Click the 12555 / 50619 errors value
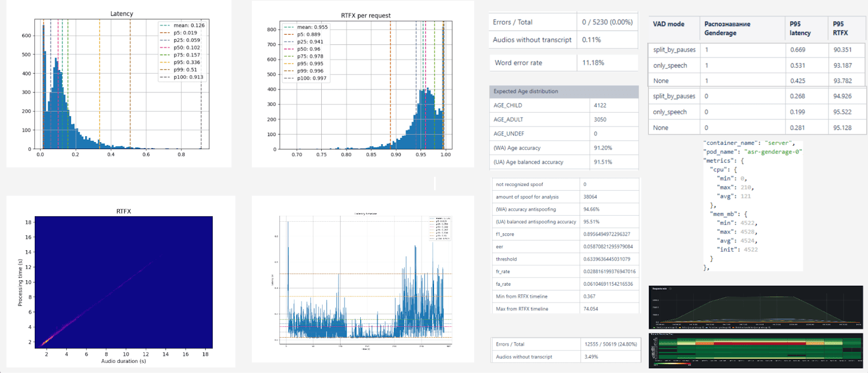Image resolution: width=868 pixels, height=373 pixels. 610,344
